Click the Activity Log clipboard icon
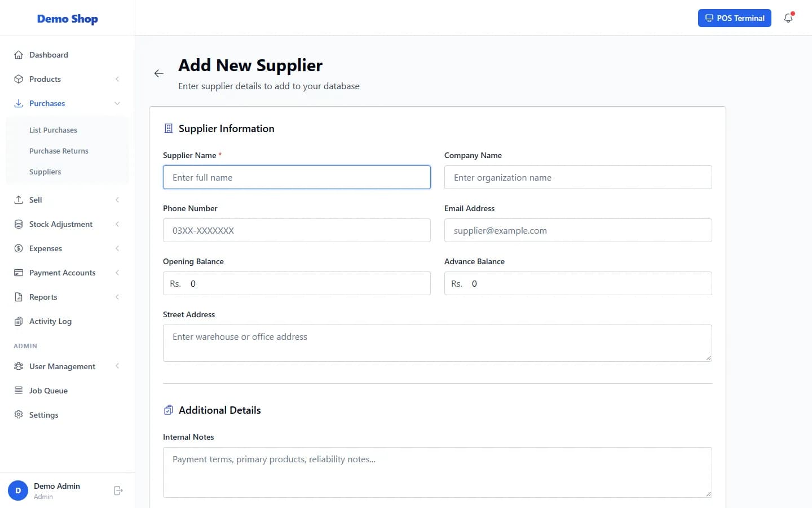Viewport: 812px width, 508px height. coord(19,321)
